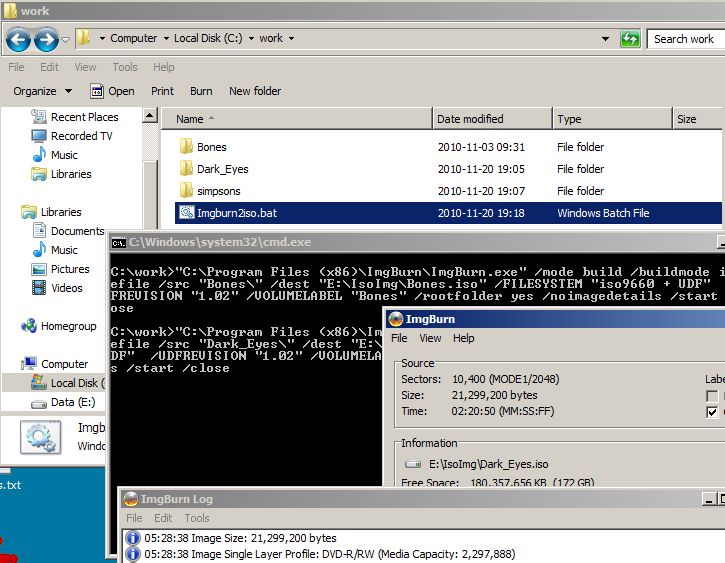This screenshot has width=725, height=563.
Task: Click Burn in Explorer toolbar
Action: tap(201, 91)
